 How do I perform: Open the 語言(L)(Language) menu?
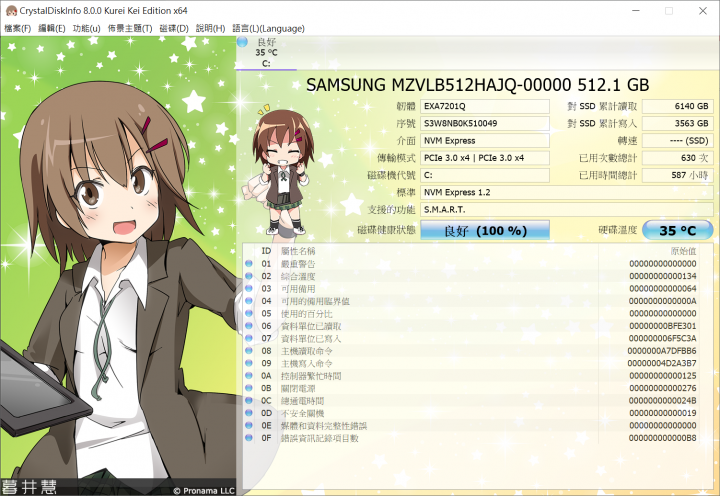coord(268,28)
